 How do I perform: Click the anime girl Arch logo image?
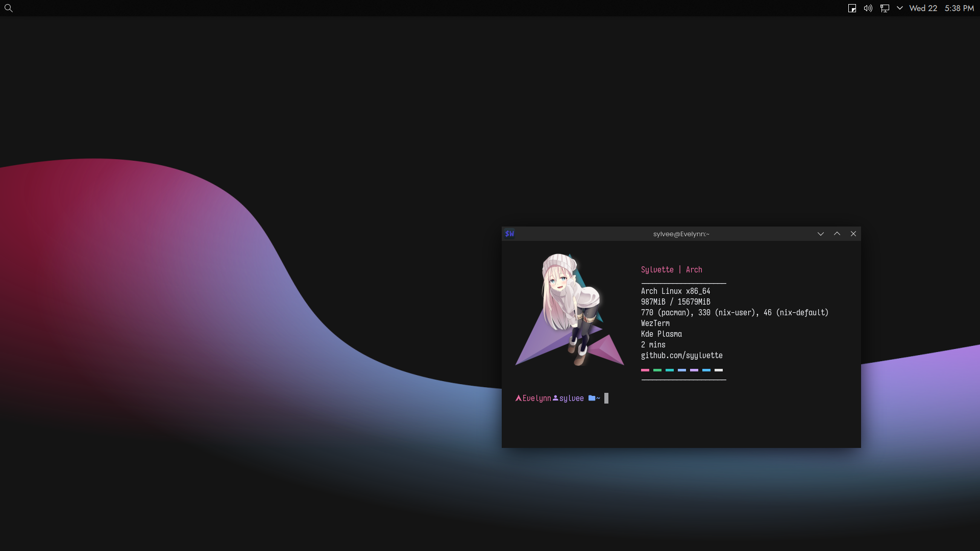[569, 310]
